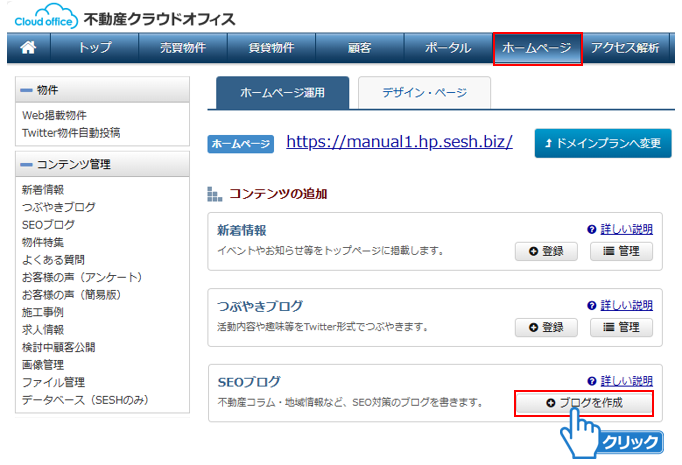The width and height of the screenshot is (682, 465).
Task: Open よくある質問 in sidebar
Action: click(x=53, y=259)
